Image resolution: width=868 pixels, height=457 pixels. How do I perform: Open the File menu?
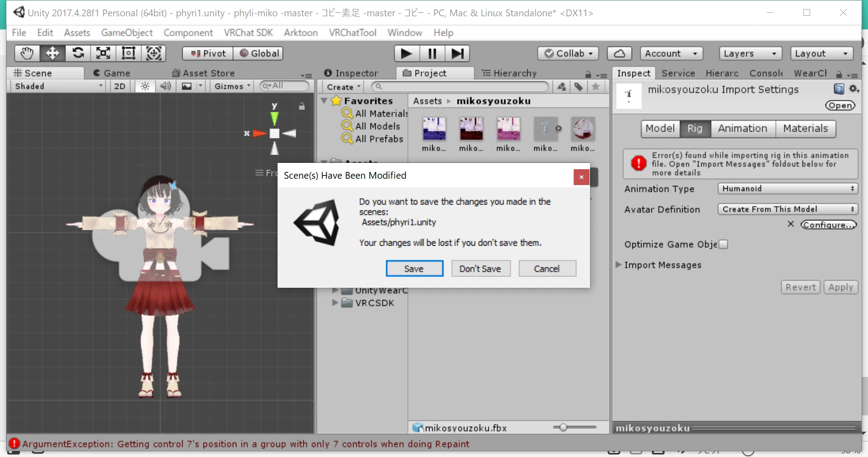[19, 33]
